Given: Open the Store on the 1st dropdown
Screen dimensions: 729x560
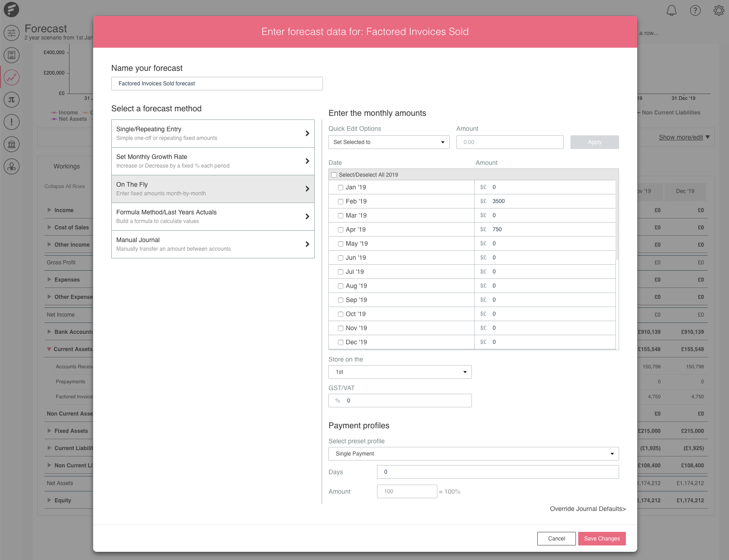Looking at the screenshot, I should pos(400,372).
